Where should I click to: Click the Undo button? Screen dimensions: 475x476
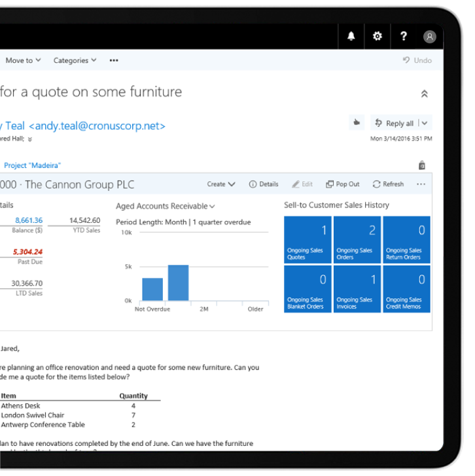point(417,60)
